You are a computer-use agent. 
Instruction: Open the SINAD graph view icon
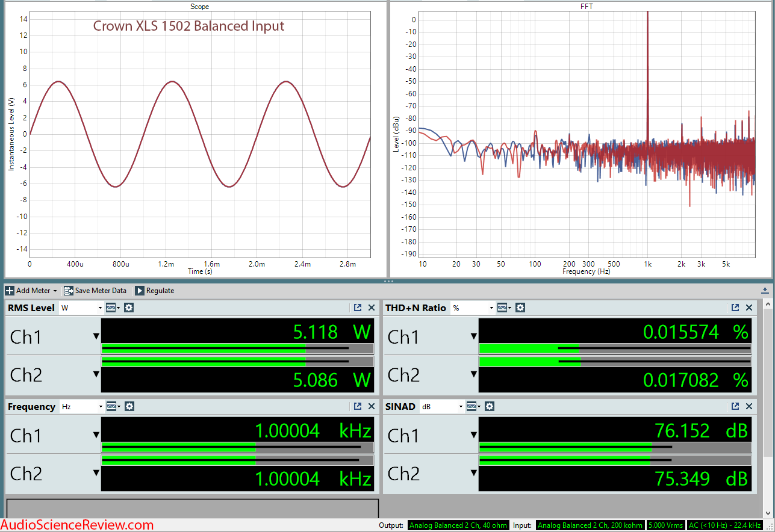[x=473, y=406]
